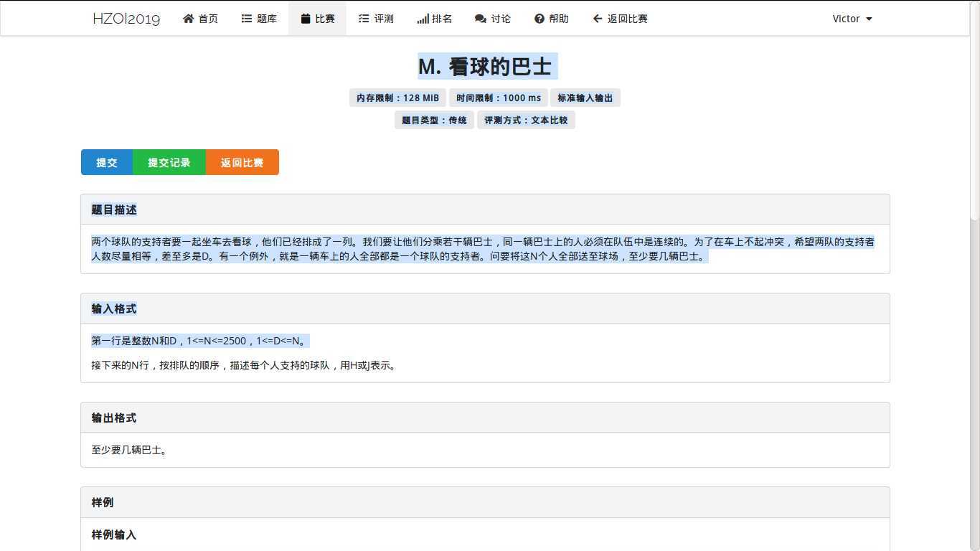
Task: Click the 时间限制：1000 ms label
Action: 499,98
